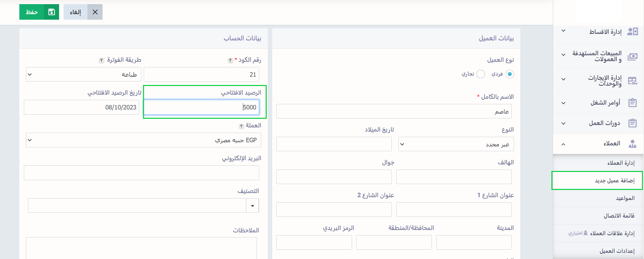
Task: Click the full name input field
Action: pos(394,112)
